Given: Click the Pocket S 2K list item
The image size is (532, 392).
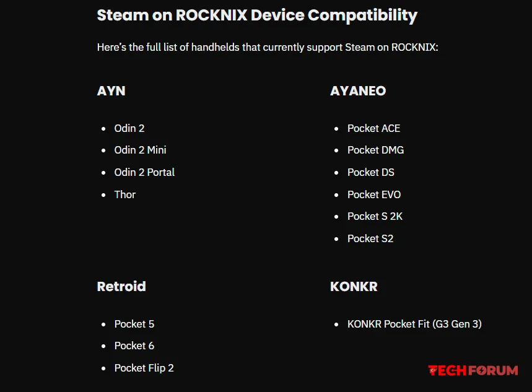Looking at the screenshot, I should (x=375, y=216).
